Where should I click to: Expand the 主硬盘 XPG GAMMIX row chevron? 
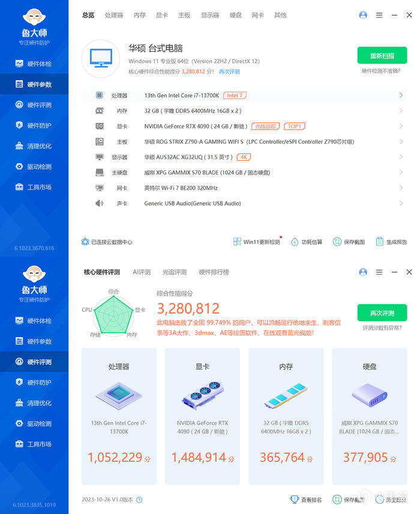point(401,172)
